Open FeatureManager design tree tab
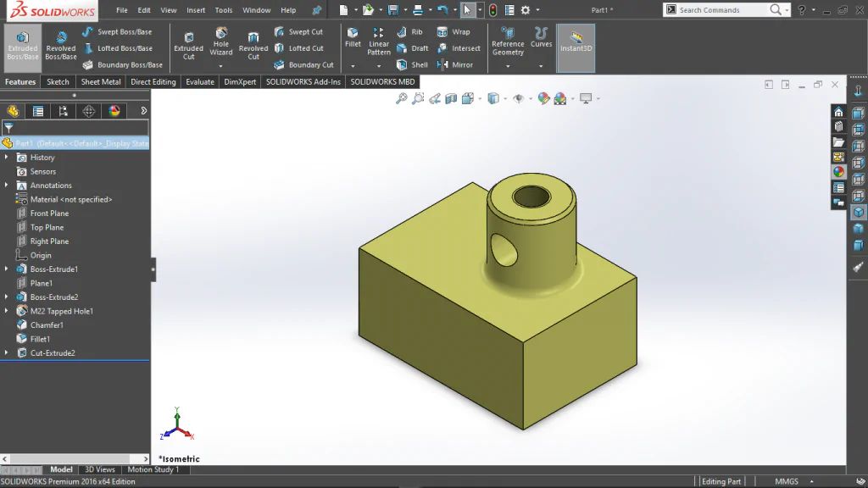The image size is (868, 488). 13,111
